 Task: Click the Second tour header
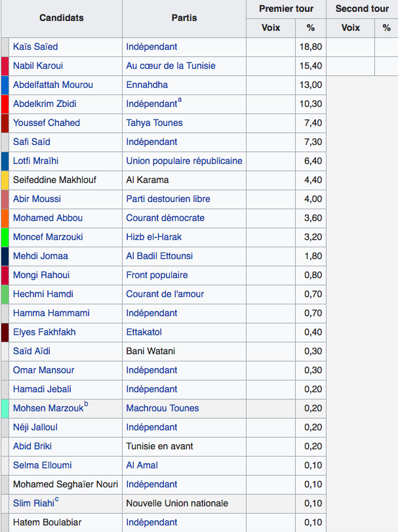[x=362, y=9]
